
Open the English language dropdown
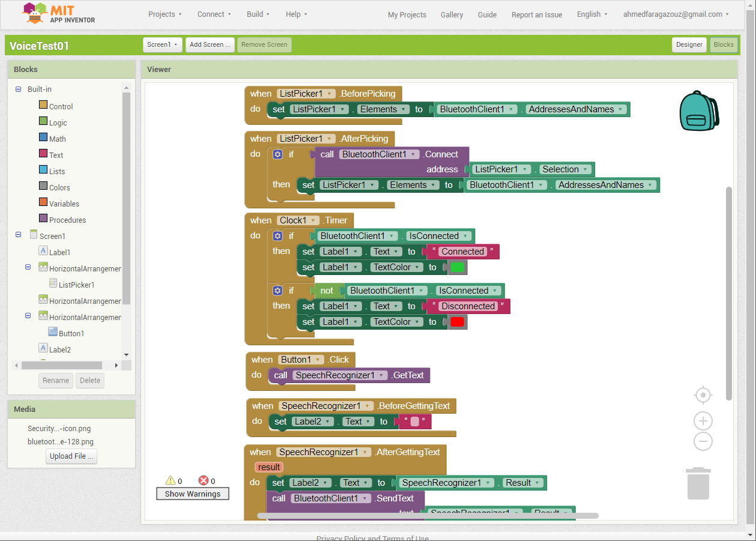coord(592,14)
